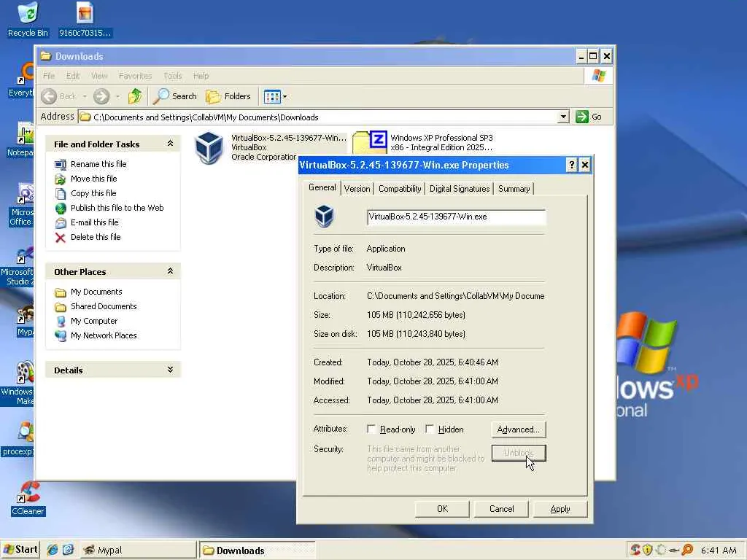Viewport: 747px width, 560px height.
Task: Toggle the Hidden checkbox
Action: pos(430,429)
